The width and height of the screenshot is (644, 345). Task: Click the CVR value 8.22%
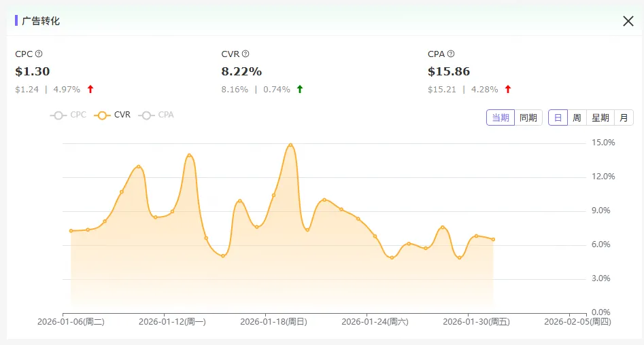point(241,71)
